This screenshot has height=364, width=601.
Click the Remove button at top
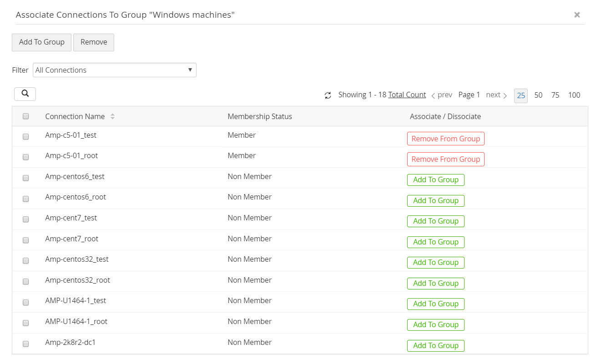[94, 42]
